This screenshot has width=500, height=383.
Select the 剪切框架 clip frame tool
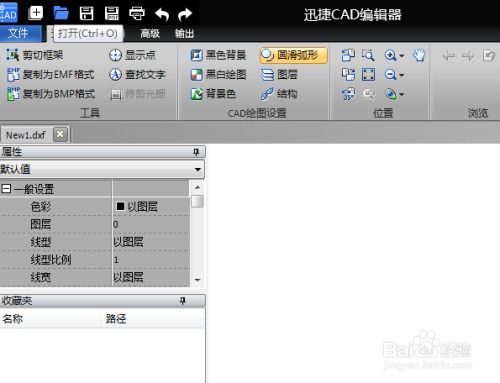click(35, 55)
